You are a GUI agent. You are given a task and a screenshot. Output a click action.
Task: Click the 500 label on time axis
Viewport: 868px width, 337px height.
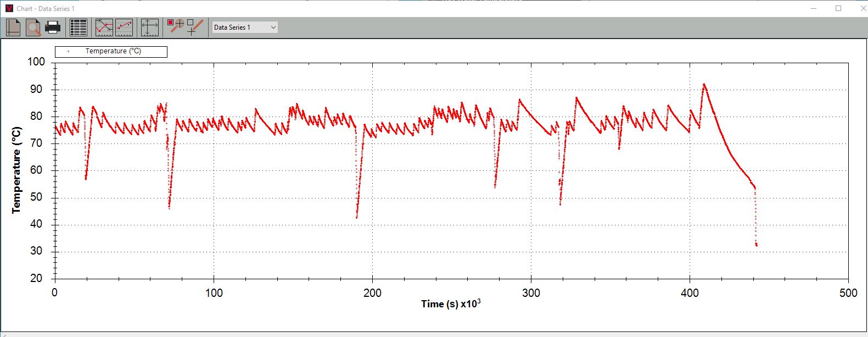click(x=848, y=293)
